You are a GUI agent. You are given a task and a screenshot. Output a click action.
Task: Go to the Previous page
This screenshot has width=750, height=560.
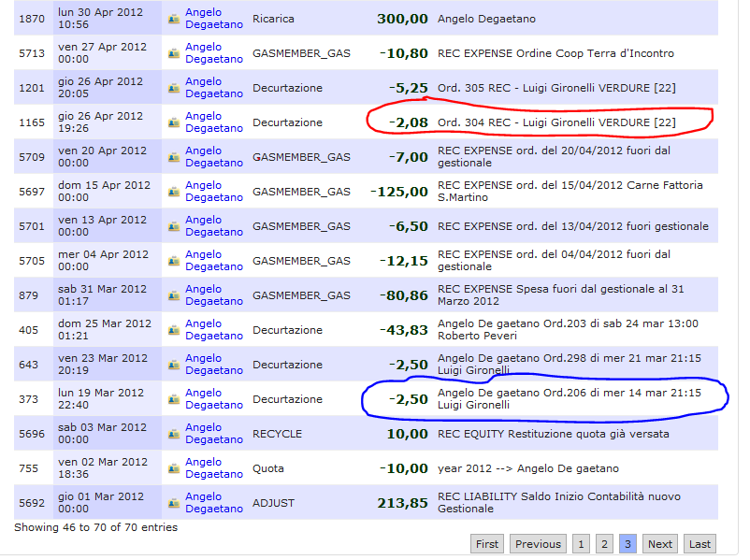pyautogui.click(x=538, y=544)
